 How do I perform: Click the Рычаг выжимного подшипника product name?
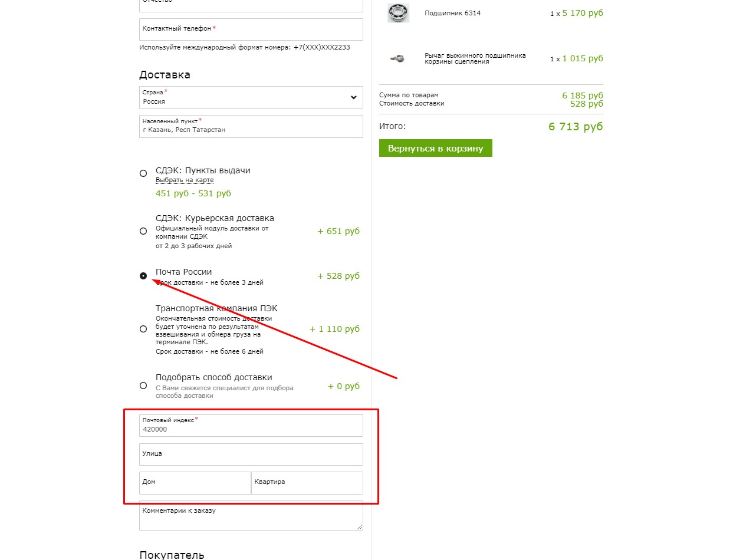475,58
